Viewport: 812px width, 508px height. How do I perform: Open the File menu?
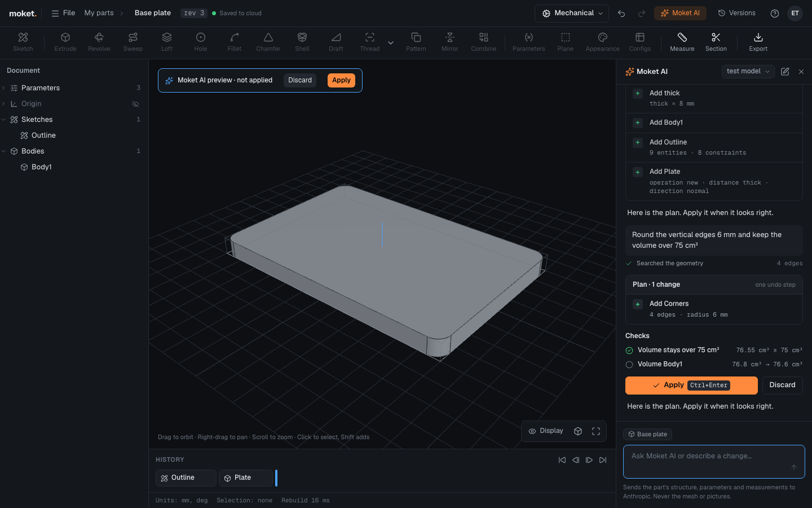[63, 13]
